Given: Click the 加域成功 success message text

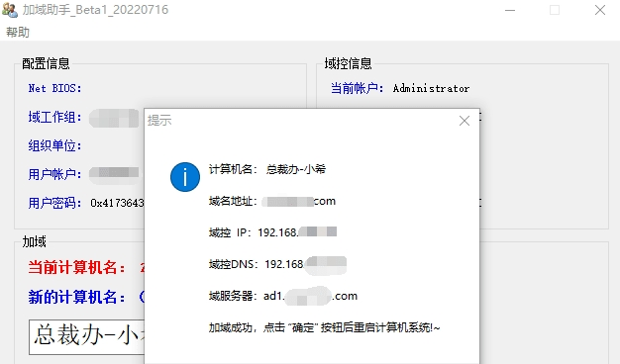Looking at the screenshot, I should 324,327.
